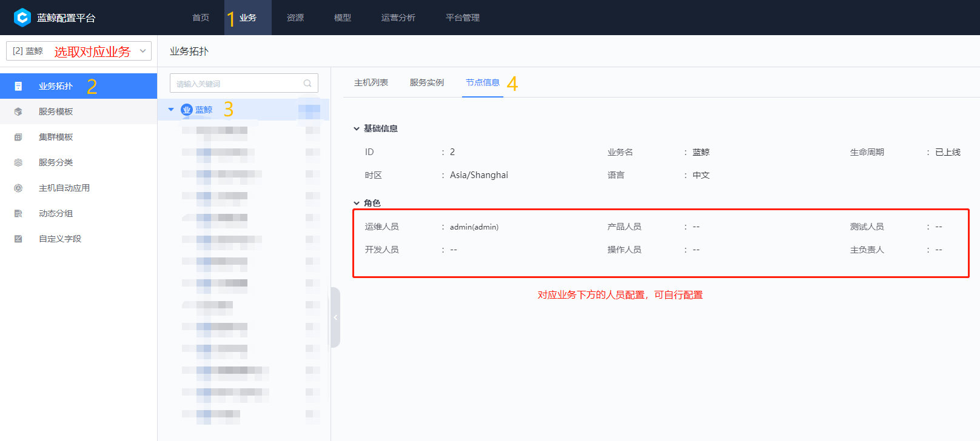Image resolution: width=980 pixels, height=441 pixels.
Task: Click the 业务名 value 蓝鲸
Action: click(701, 152)
